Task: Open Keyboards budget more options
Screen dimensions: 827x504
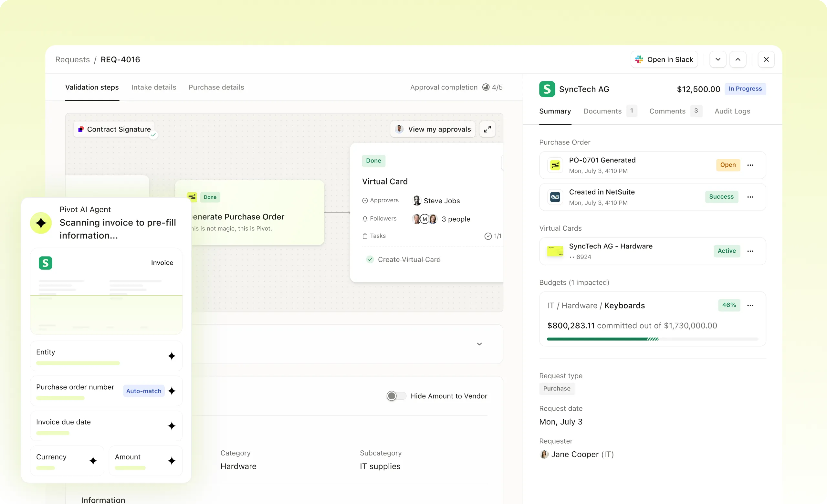Action: click(750, 305)
